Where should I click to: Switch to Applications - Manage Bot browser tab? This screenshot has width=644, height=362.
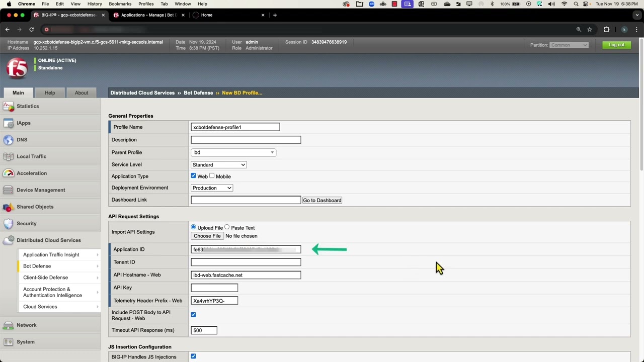point(149,15)
